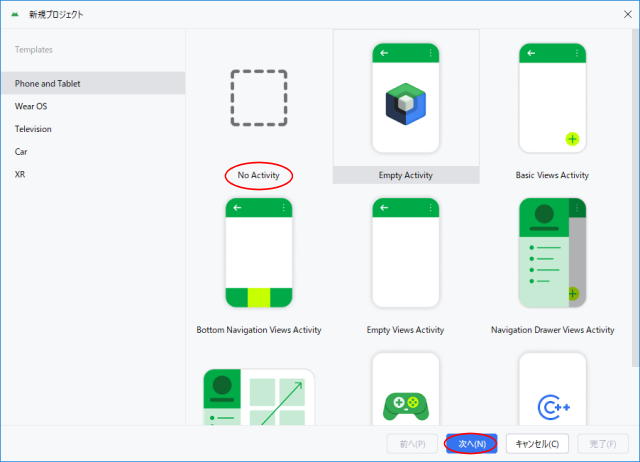This screenshot has height=462, width=640.
Task: Click the Android Studio icon in title bar
Action: 14,14
